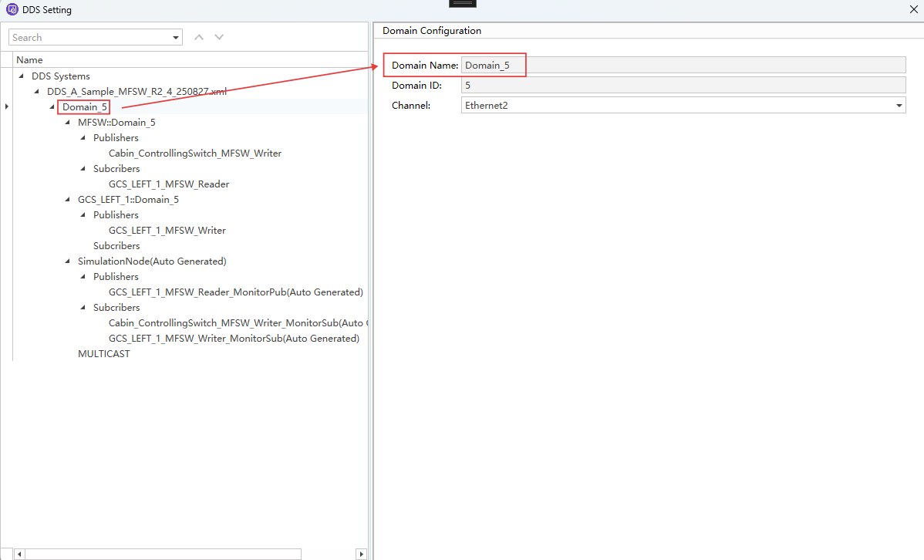Select the GCS_LEFT_1_MFSW_Writer item
This screenshot has height=560, width=924.
[167, 231]
